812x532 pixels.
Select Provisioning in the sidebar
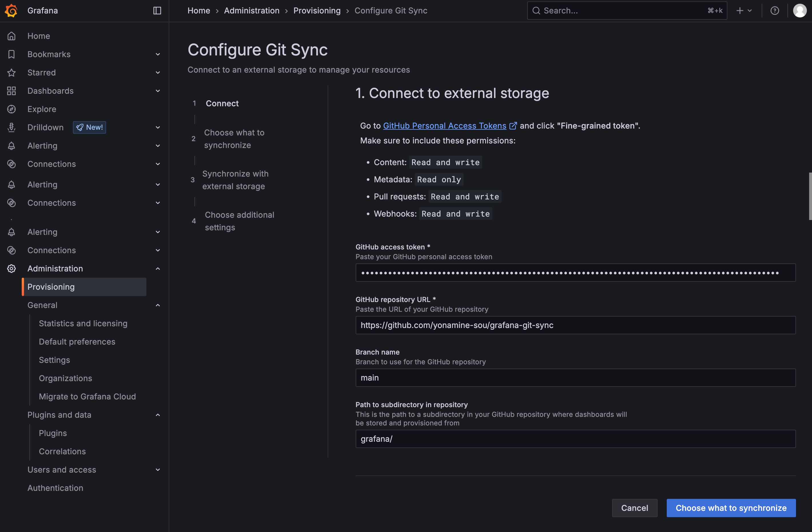tap(84, 287)
